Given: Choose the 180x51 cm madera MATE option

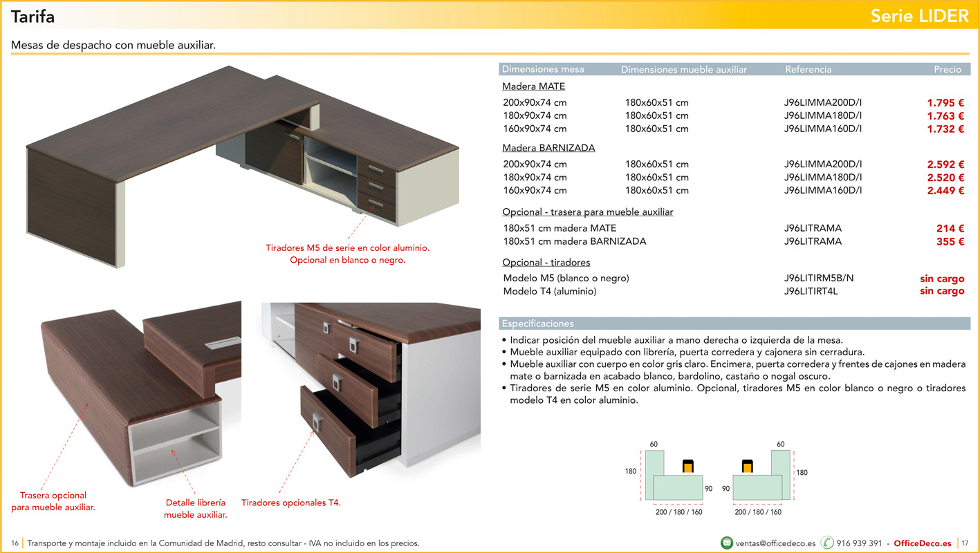Looking at the screenshot, I should pyautogui.click(x=562, y=227).
